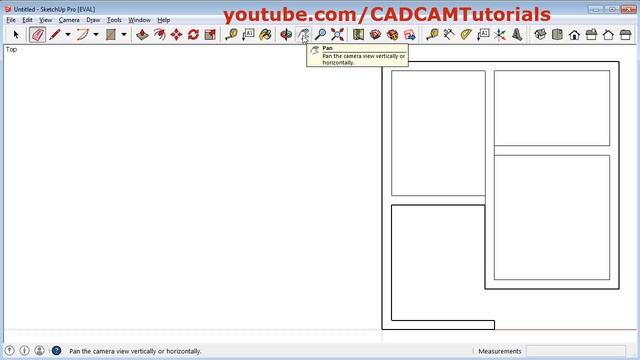Image resolution: width=640 pixels, height=360 pixels.
Task: Expand the Line tool dropdown arrow
Action: pos(68,35)
